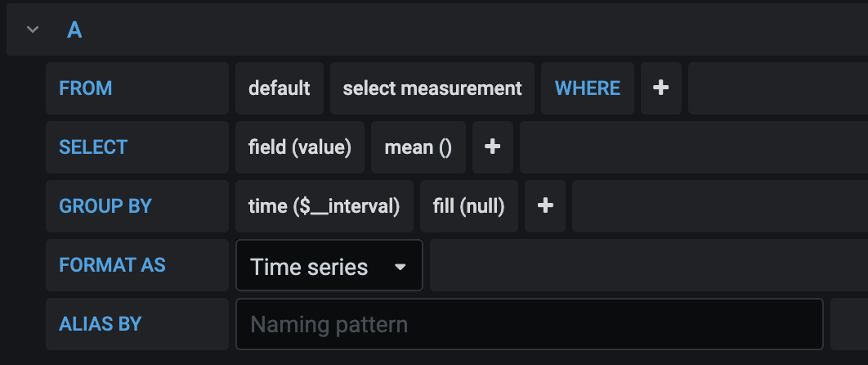Click the query A name label
This screenshot has height=365, width=868.
point(74,30)
